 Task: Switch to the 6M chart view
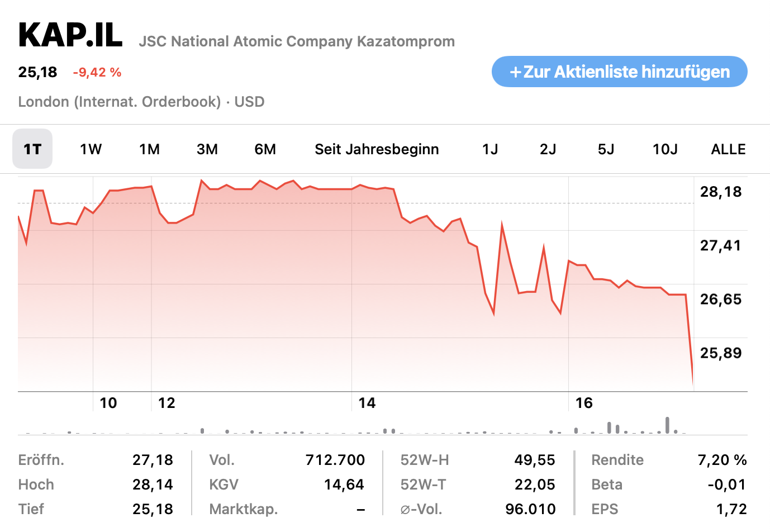pyautogui.click(x=265, y=149)
